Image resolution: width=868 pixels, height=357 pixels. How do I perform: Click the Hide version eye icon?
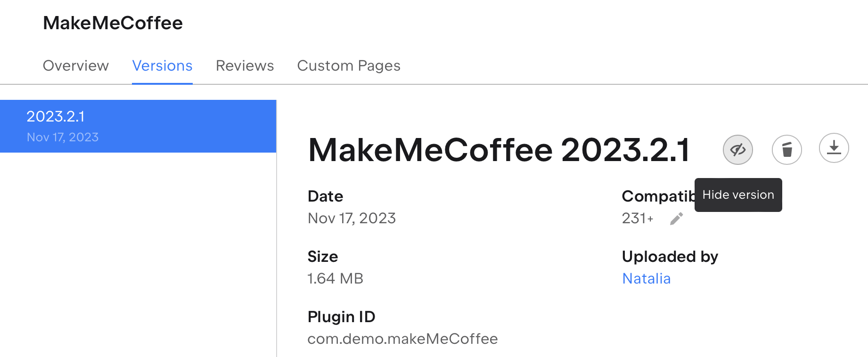[737, 150]
